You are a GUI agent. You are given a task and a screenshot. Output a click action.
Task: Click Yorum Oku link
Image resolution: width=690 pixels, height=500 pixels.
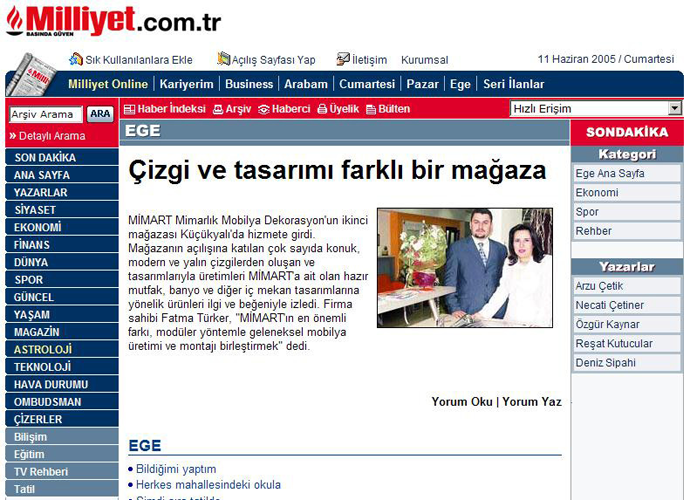click(462, 401)
